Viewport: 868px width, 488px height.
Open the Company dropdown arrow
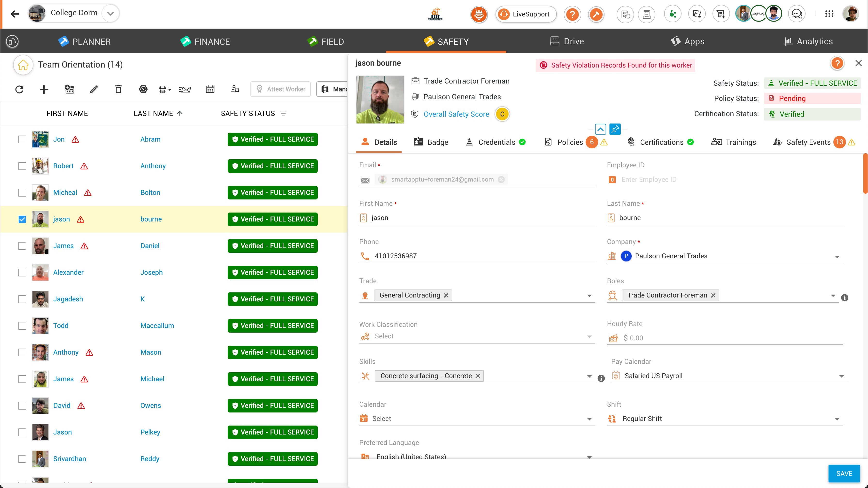coord(837,257)
